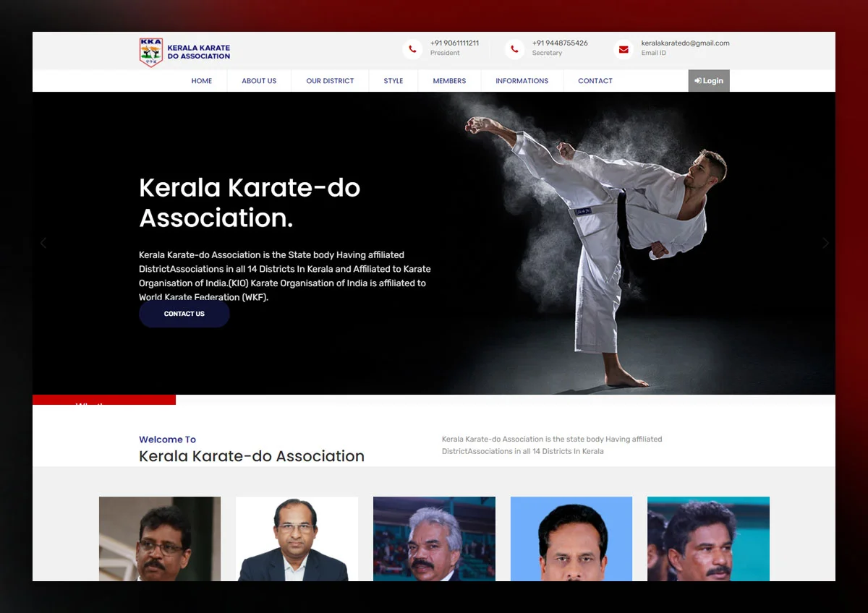Click President phone number +91 9061111211
Image resolution: width=868 pixels, height=613 pixels.
click(x=454, y=43)
